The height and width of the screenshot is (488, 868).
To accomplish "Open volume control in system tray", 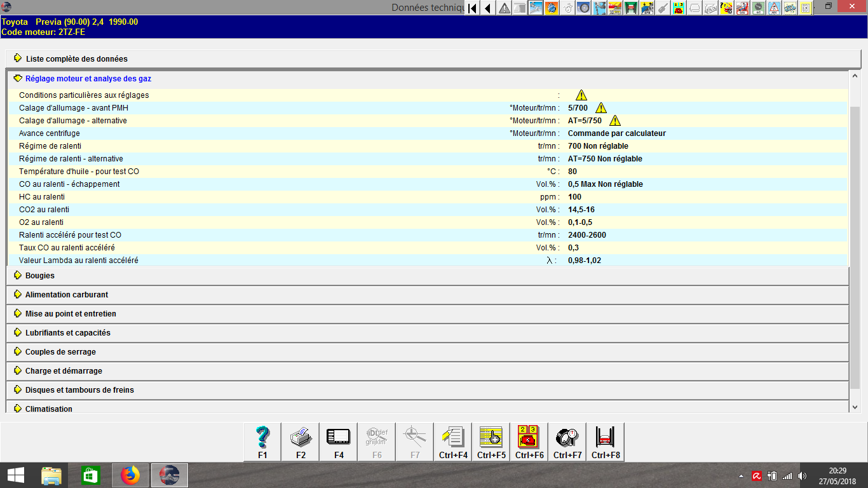I will click(x=803, y=475).
